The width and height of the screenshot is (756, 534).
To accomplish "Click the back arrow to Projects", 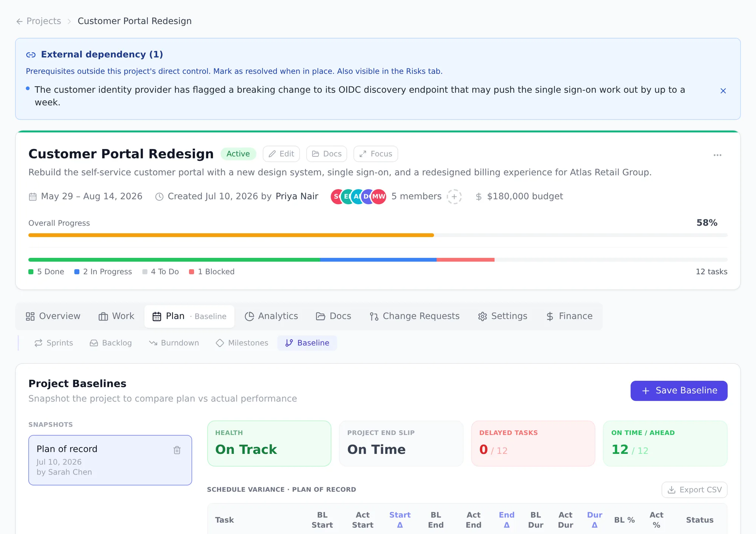I will [20, 22].
